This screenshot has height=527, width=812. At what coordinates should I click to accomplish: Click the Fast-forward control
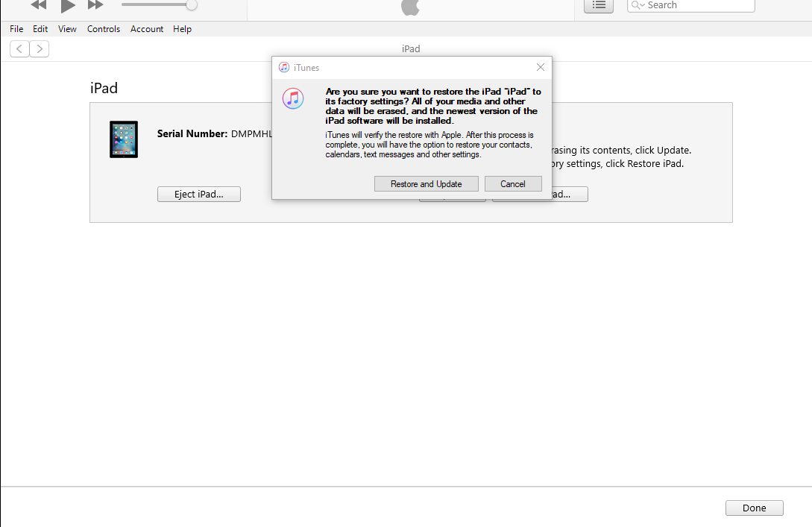pos(95,6)
